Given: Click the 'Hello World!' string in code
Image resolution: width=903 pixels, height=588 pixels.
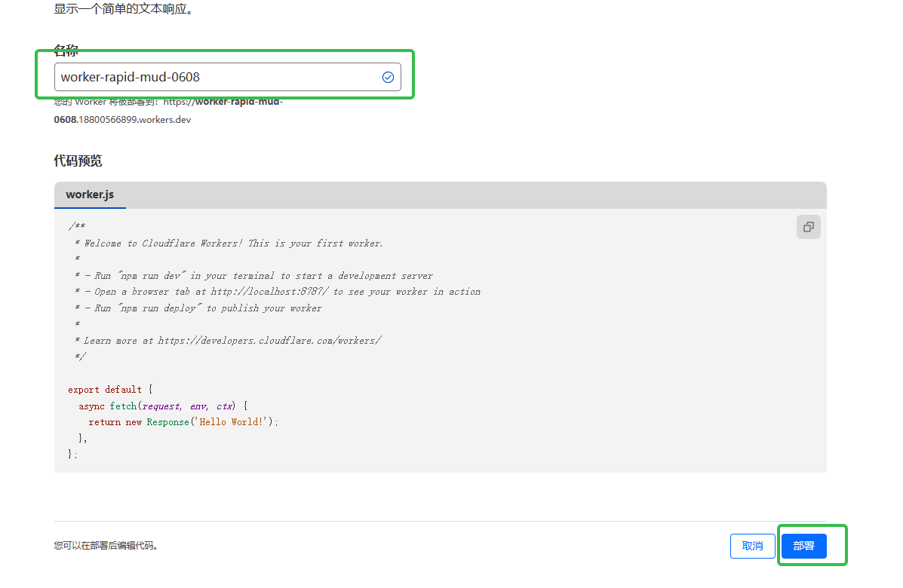Looking at the screenshot, I should (233, 422).
